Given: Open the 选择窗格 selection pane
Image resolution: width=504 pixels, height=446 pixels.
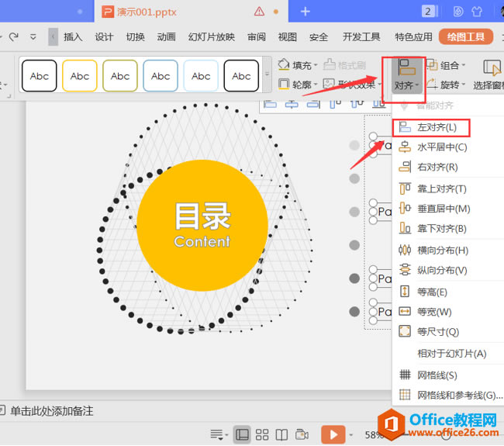Looking at the screenshot, I should click(x=488, y=75).
